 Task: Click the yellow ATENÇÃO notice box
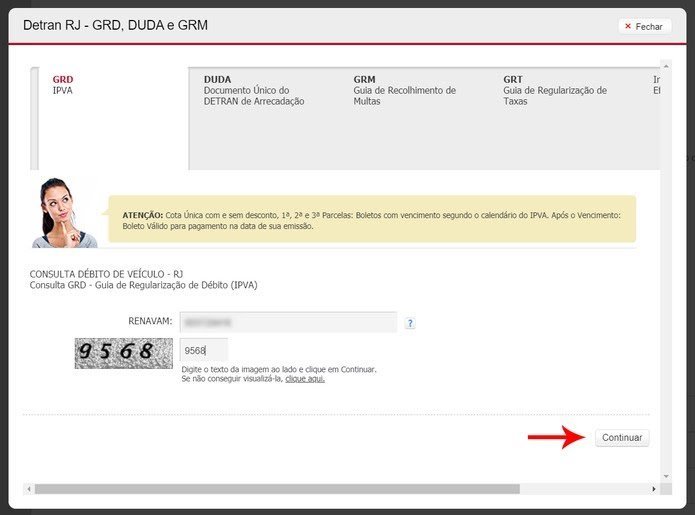[372, 220]
